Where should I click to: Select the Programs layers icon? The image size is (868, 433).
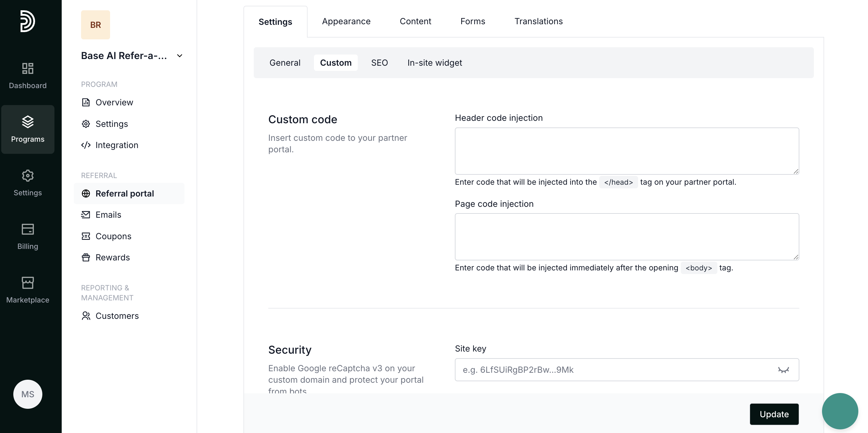(28, 122)
